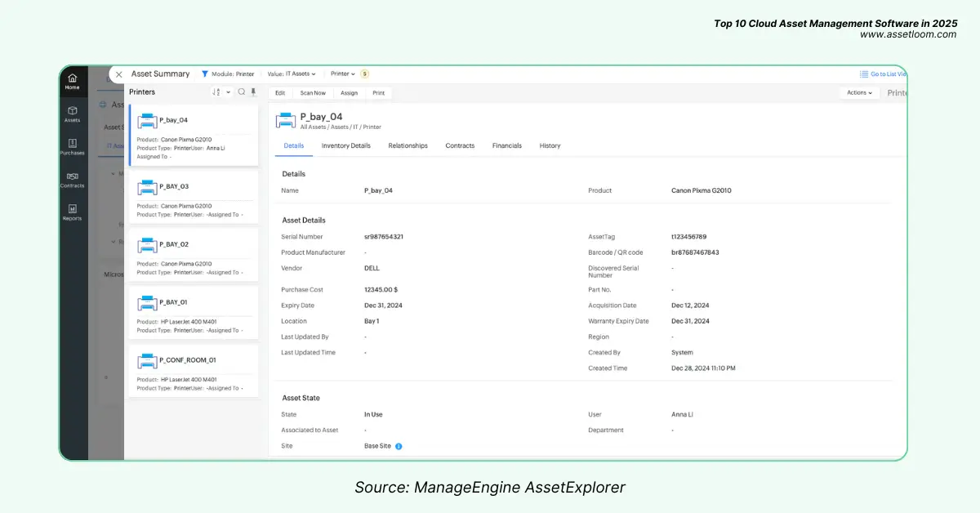
Task: Pin the Printers panel
Action: click(x=254, y=92)
